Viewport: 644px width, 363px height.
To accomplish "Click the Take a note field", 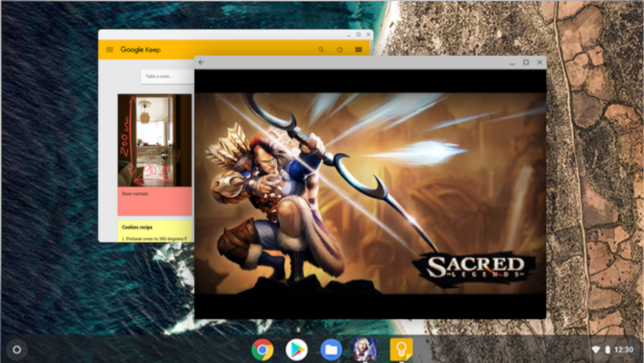I will tap(167, 76).
